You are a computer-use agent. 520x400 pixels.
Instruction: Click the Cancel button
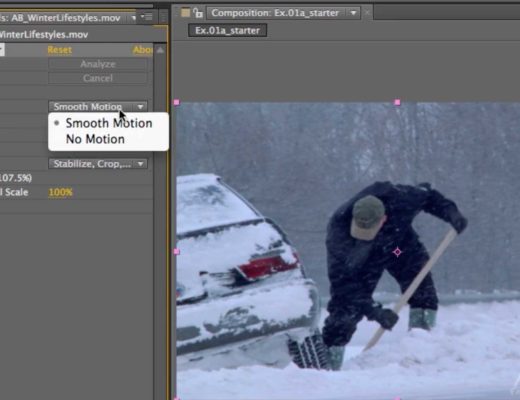[x=98, y=78]
